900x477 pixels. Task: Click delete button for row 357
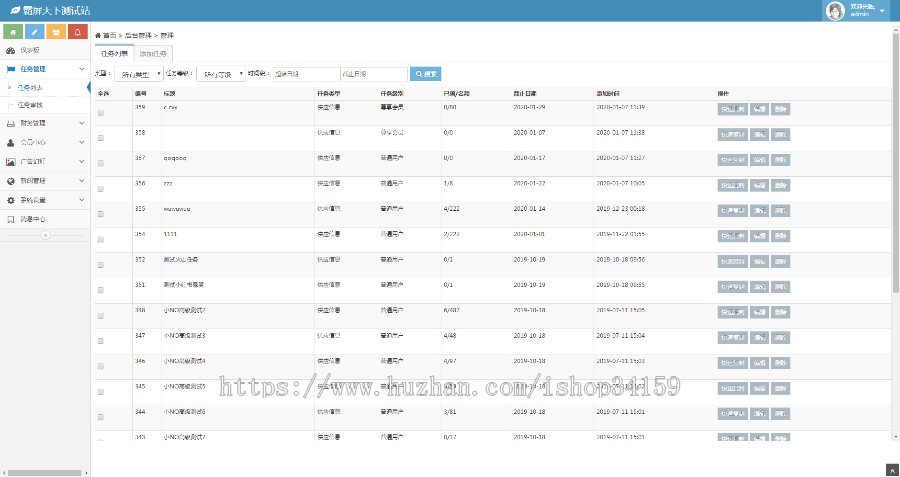point(780,160)
